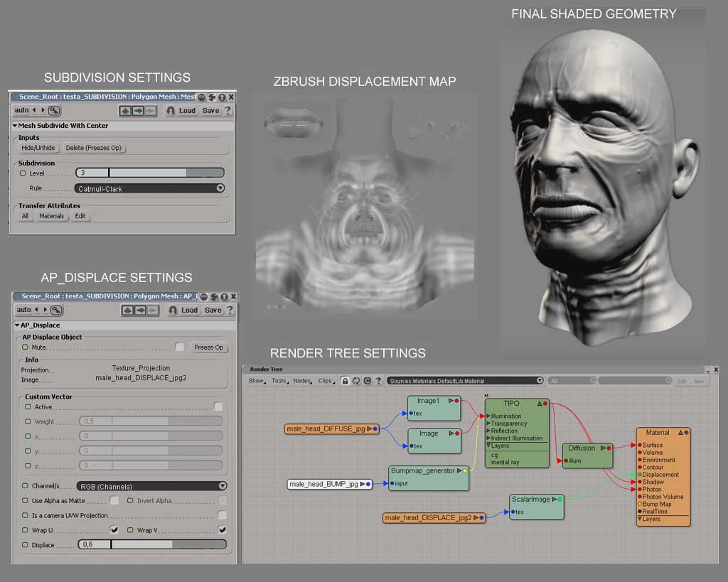The image size is (728, 582).
Task: Open the Show menu in Render Tree
Action: 257,381
